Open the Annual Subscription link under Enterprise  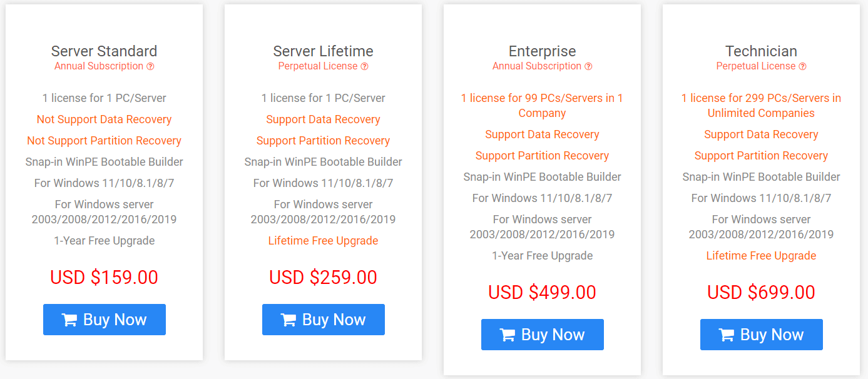pyautogui.click(x=537, y=66)
